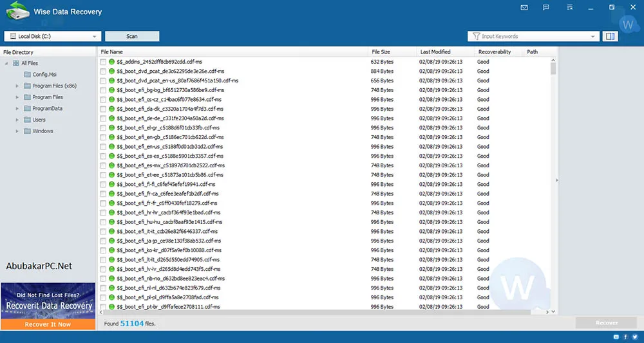Sort by the File Name column header
The height and width of the screenshot is (343, 644).
click(x=232, y=52)
